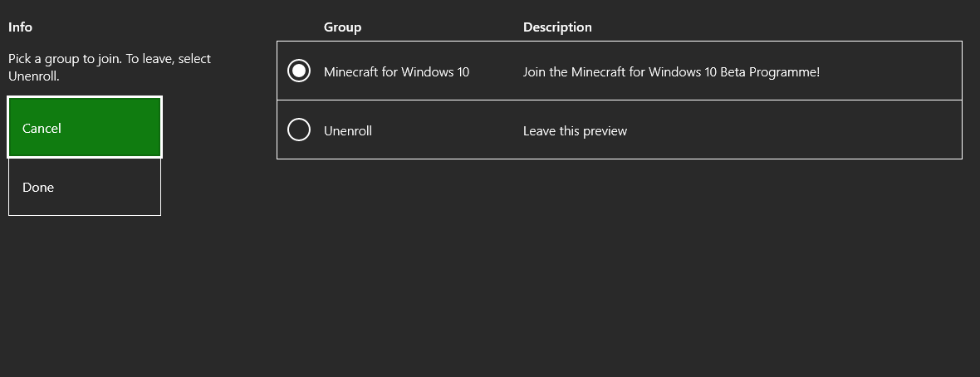The height and width of the screenshot is (377, 980).
Task: Select the Unenroll radio button
Action: pyautogui.click(x=299, y=130)
